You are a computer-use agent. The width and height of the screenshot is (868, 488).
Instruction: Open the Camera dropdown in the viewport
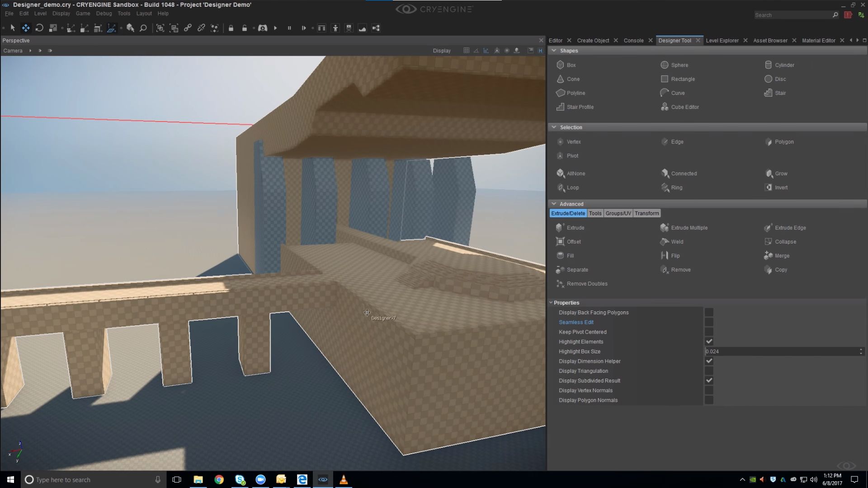13,51
